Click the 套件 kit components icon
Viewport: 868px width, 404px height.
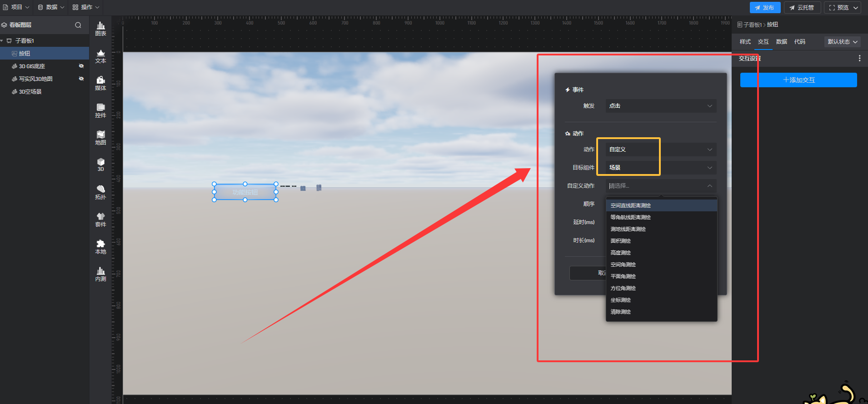pos(100,220)
